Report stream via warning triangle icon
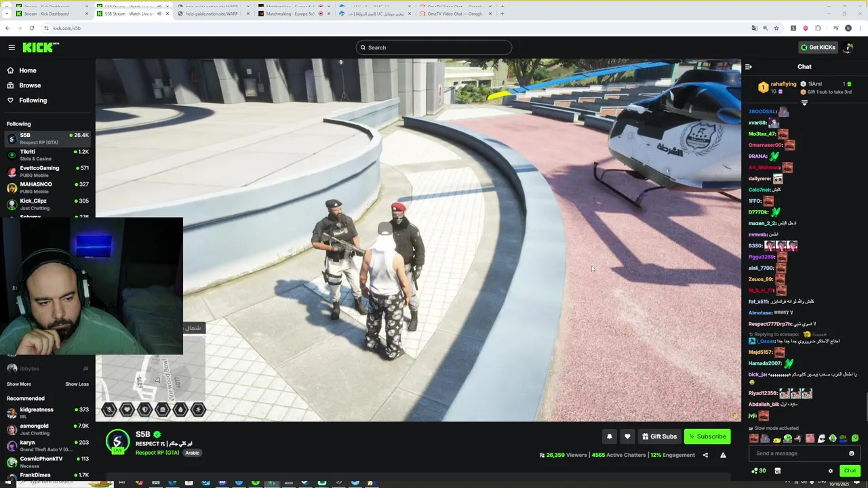Viewport: 868px width, 488px height. (723, 455)
